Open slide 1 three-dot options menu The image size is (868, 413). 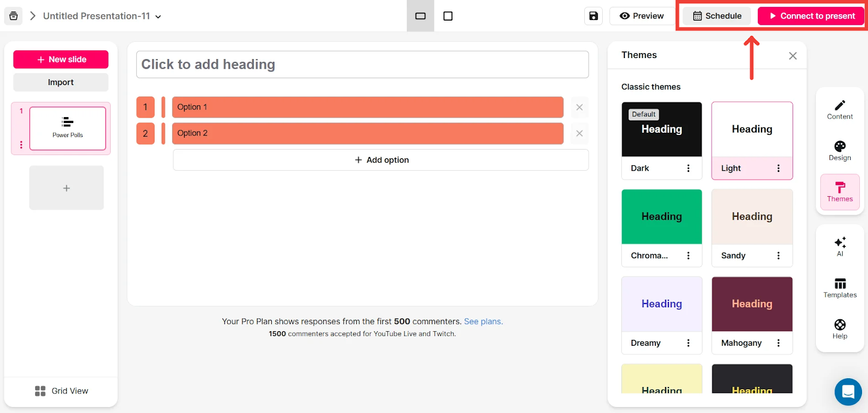point(21,145)
